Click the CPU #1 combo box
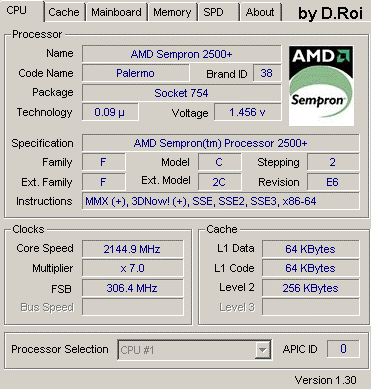The width and height of the screenshot is (371, 389). (194, 350)
